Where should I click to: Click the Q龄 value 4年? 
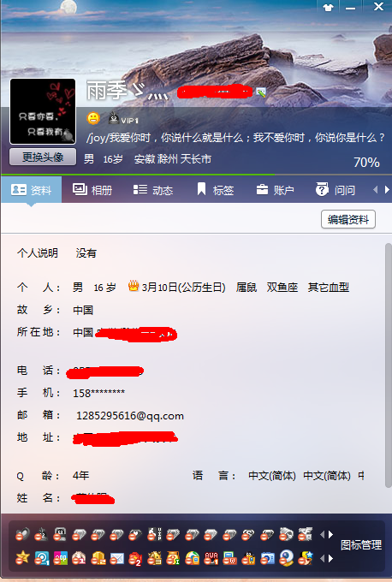[x=81, y=476]
